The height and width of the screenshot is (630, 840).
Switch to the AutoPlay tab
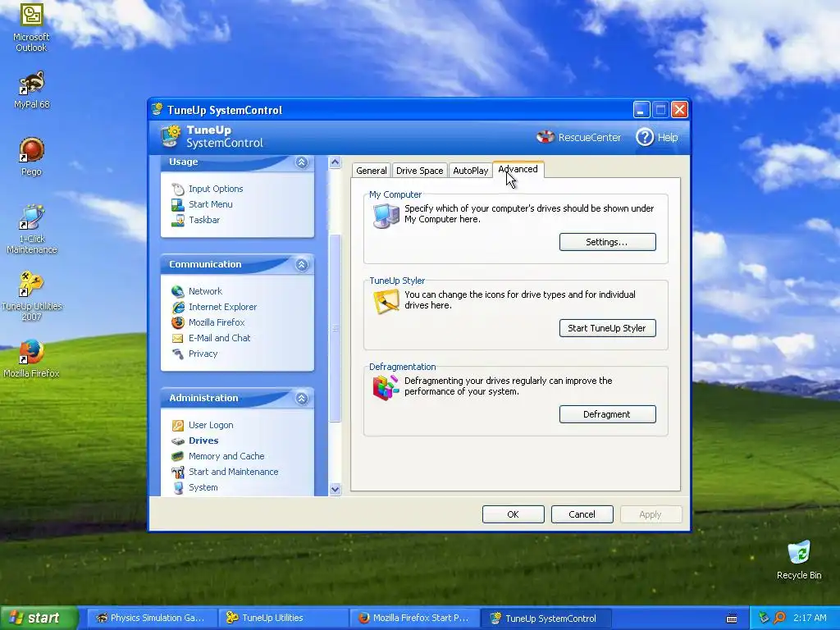(x=470, y=171)
